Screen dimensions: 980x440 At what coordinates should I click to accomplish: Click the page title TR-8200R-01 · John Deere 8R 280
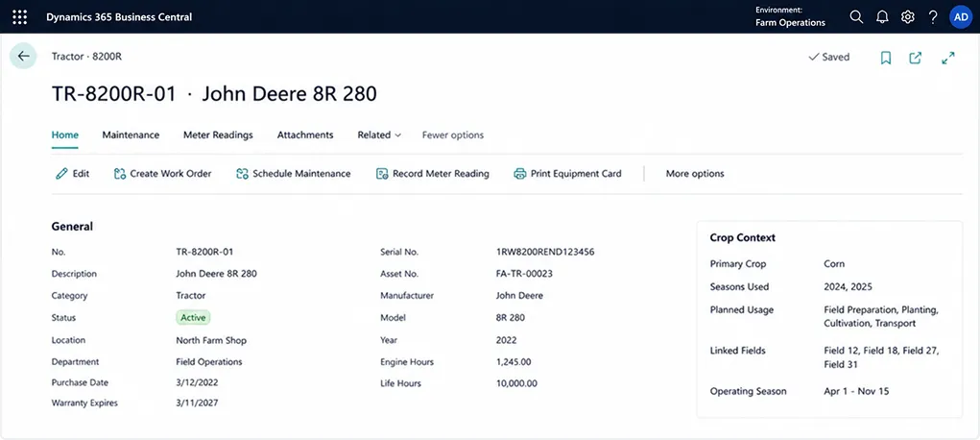pyautogui.click(x=214, y=94)
